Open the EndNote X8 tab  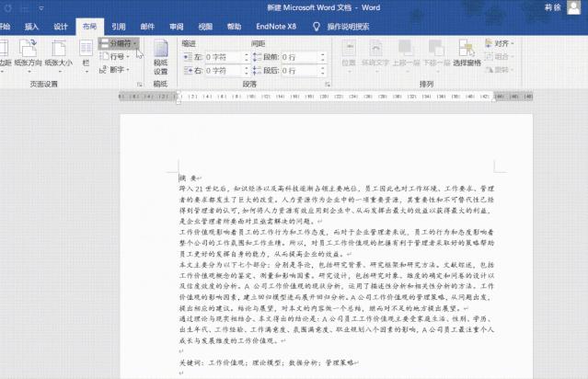tap(276, 27)
